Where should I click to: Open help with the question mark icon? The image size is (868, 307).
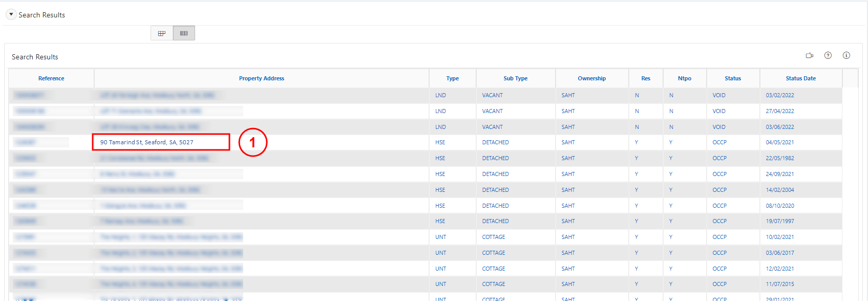pyautogui.click(x=828, y=55)
